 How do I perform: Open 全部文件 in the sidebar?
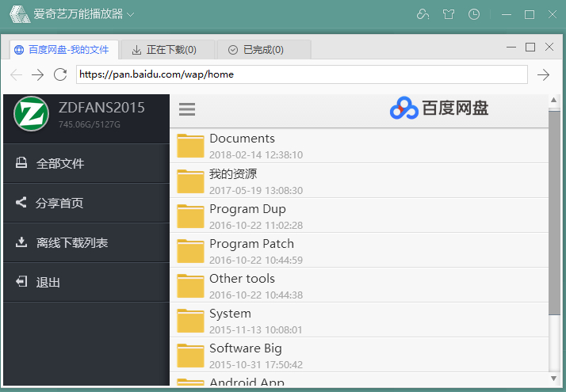click(x=60, y=164)
